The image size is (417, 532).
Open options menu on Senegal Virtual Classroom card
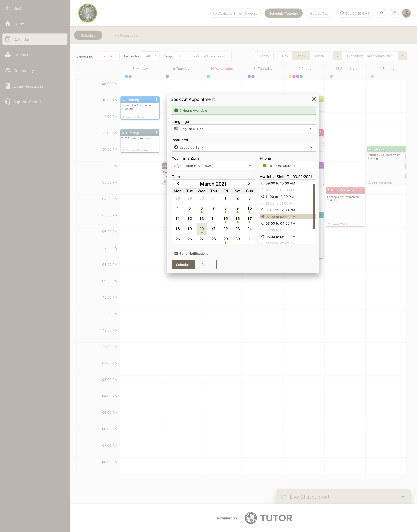pos(362,190)
